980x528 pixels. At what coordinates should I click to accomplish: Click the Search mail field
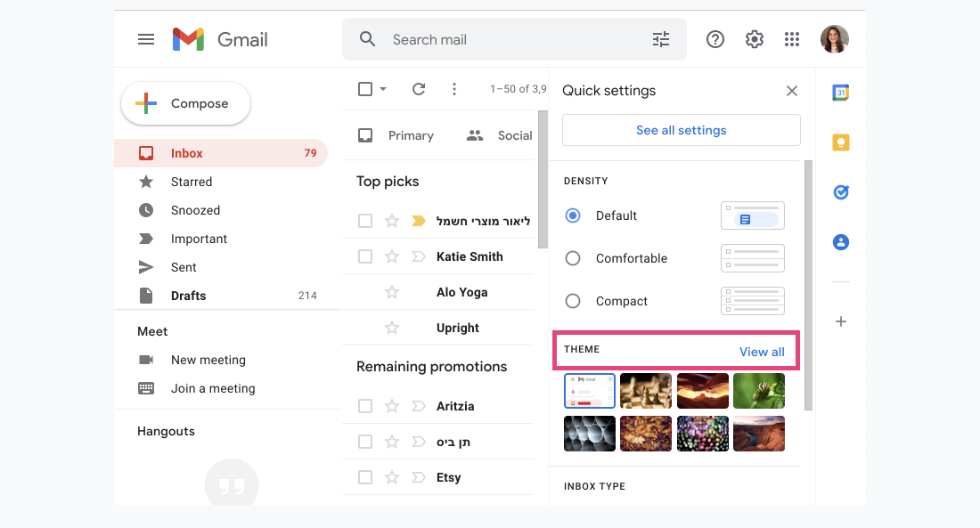click(514, 39)
